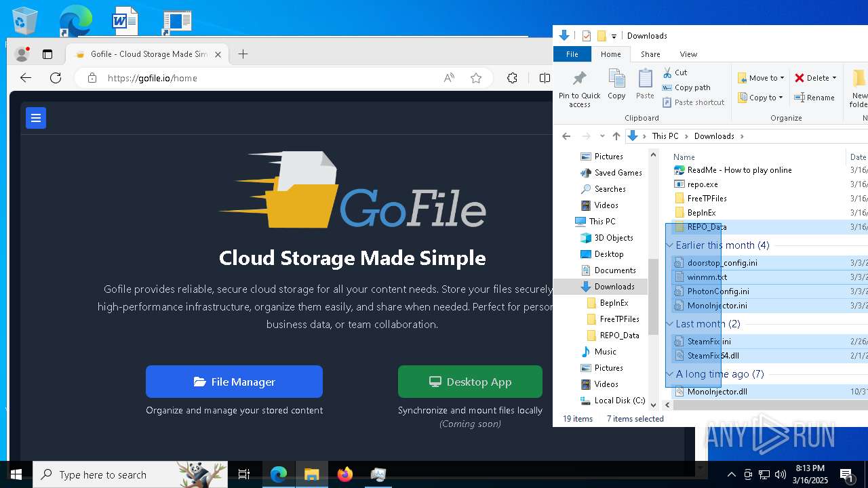Click the Paste ribbon button
This screenshot has width=868, height=488.
[645, 84]
